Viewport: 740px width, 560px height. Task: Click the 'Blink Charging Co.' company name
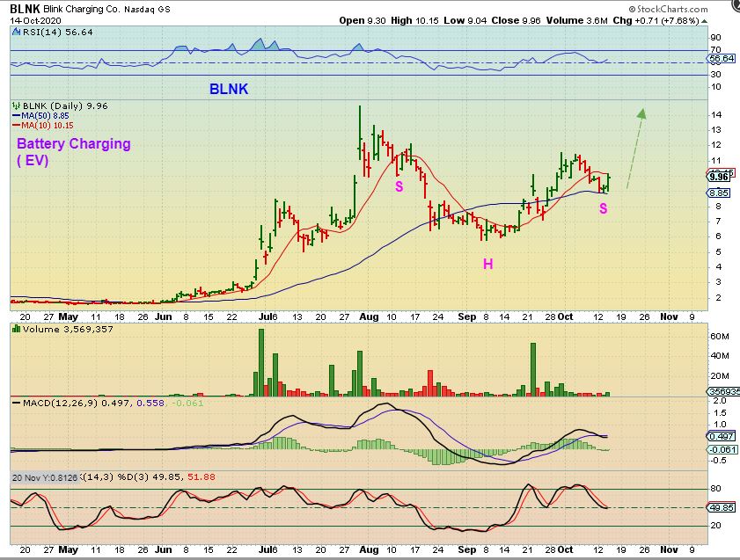point(82,9)
